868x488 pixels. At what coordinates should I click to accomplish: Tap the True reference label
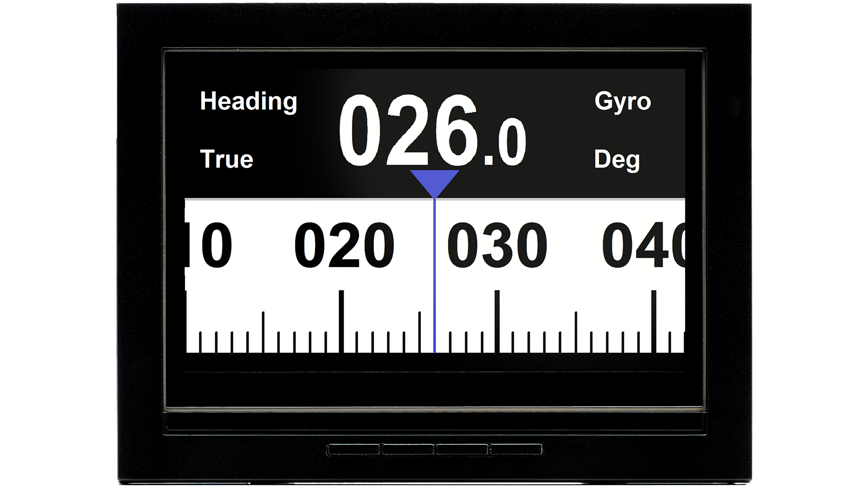click(226, 160)
